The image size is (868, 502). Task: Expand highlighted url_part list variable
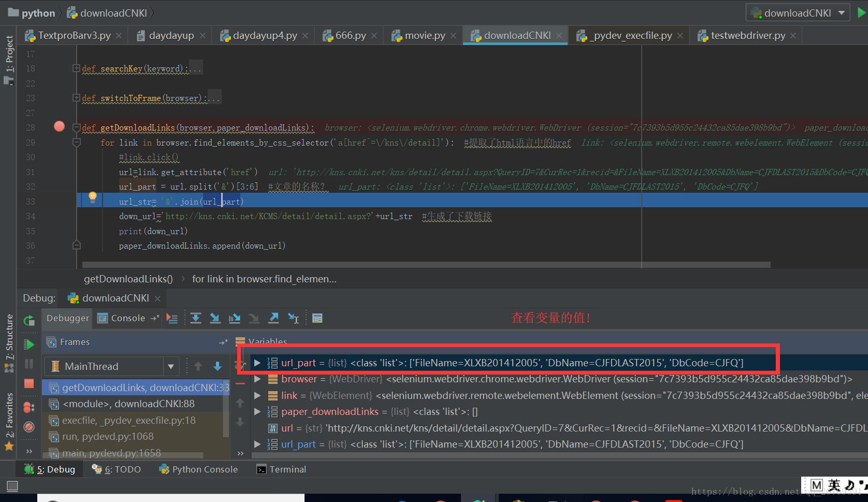[x=257, y=363]
